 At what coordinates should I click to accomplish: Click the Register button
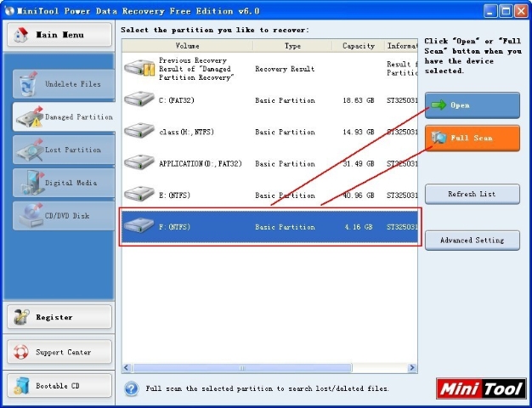[59, 317]
